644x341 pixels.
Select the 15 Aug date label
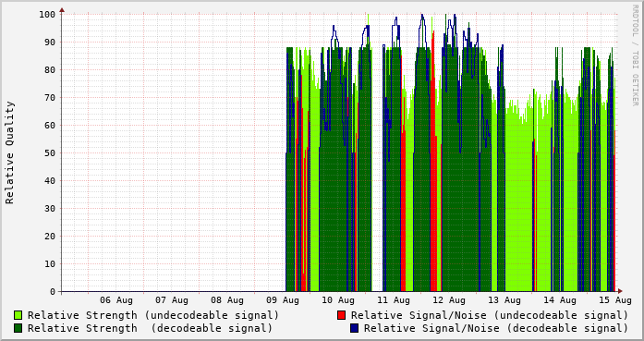click(x=615, y=300)
